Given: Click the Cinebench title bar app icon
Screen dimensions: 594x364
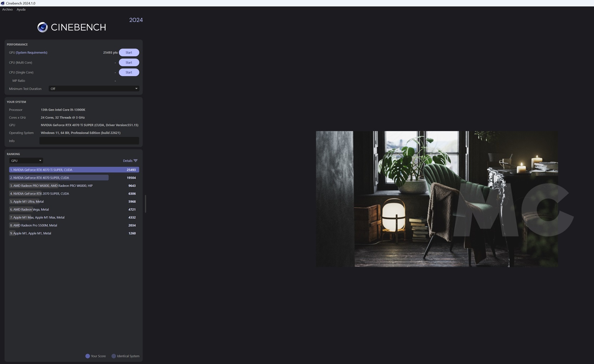Looking at the screenshot, I should pos(3,3).
